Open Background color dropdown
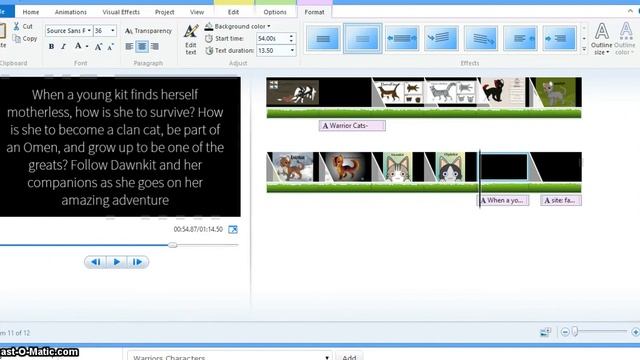 [x=238, y=26]
